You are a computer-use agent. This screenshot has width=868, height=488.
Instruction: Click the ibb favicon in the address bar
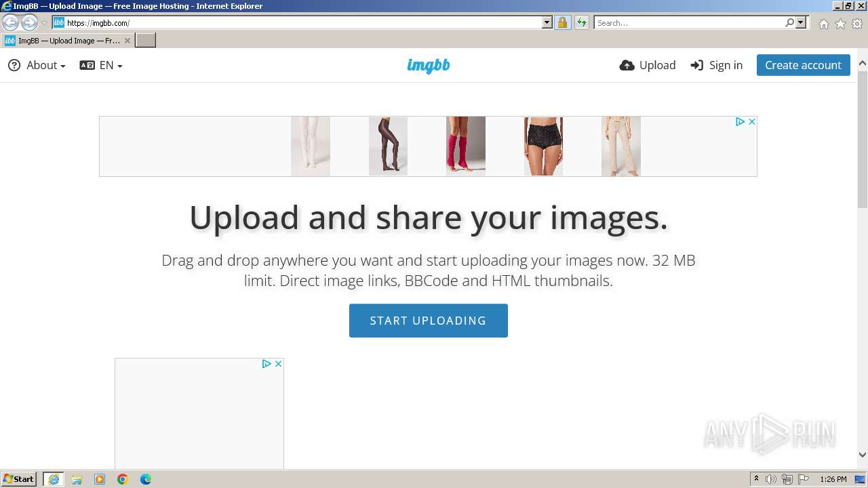(58, 22)
